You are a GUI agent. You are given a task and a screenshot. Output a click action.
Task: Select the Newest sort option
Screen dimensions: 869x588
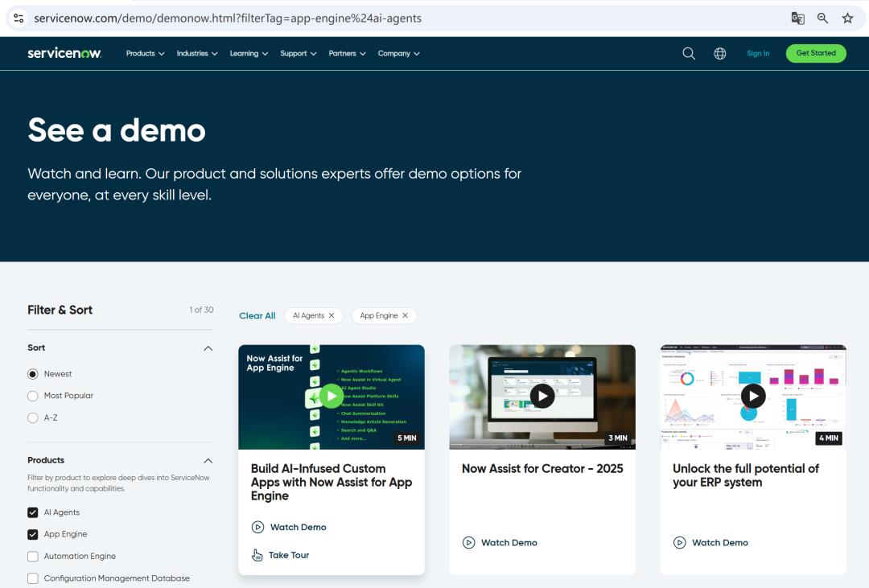33,374
